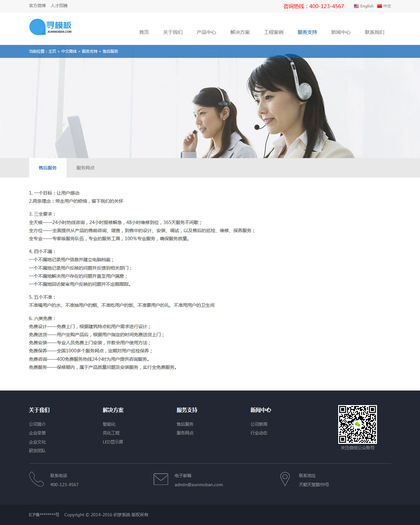
Task: Open 行业动态 in footer
Action: coord(259,433)
